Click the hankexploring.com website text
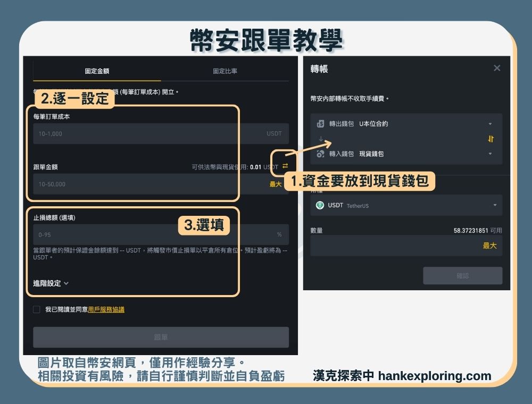The height and width of the screenshot is (404, 532). click(435, 376)
